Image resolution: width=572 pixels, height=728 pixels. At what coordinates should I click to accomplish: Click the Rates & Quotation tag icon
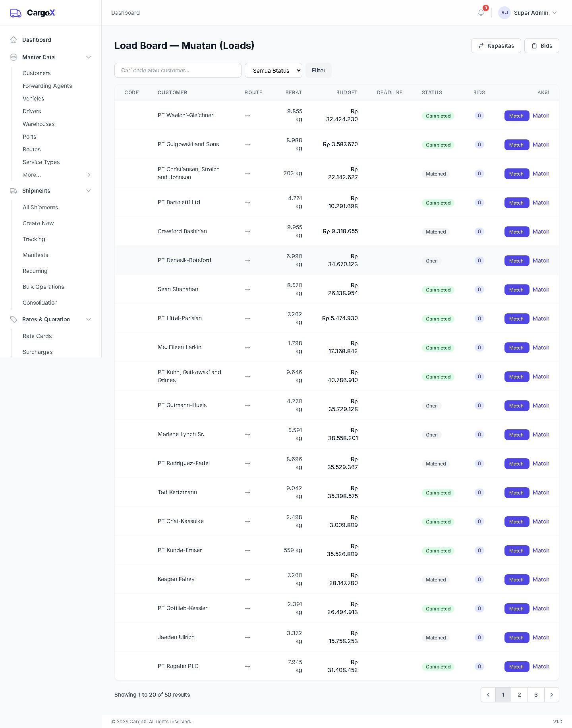click(x=14, y=319)
